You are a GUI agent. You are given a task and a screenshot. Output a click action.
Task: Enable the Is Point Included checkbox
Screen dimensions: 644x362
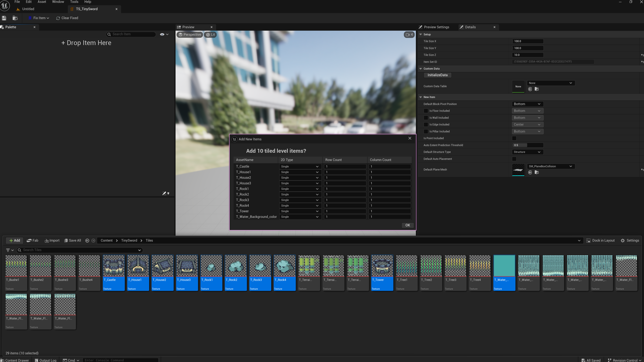click(x=514, y=138)
